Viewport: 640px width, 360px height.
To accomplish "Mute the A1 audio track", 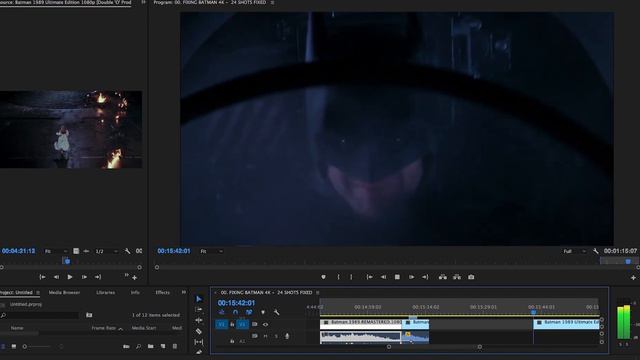I will pyautogui.click(x=265, y=336).
